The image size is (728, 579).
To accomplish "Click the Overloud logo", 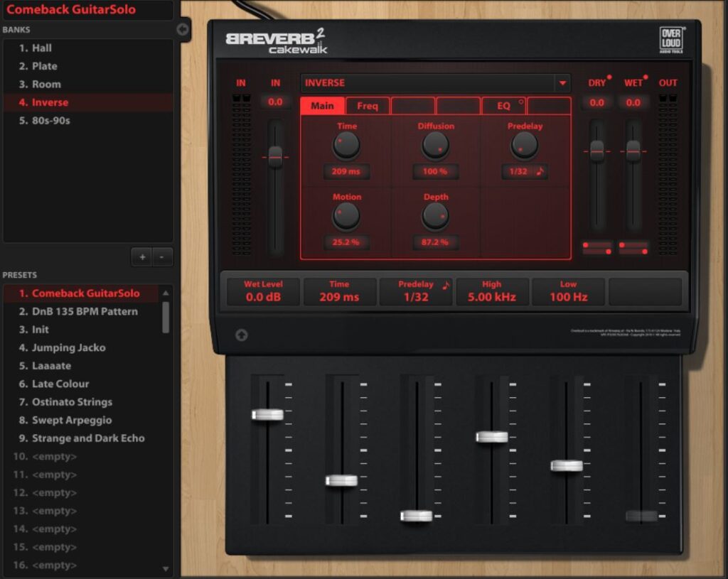I will (671, 40).
